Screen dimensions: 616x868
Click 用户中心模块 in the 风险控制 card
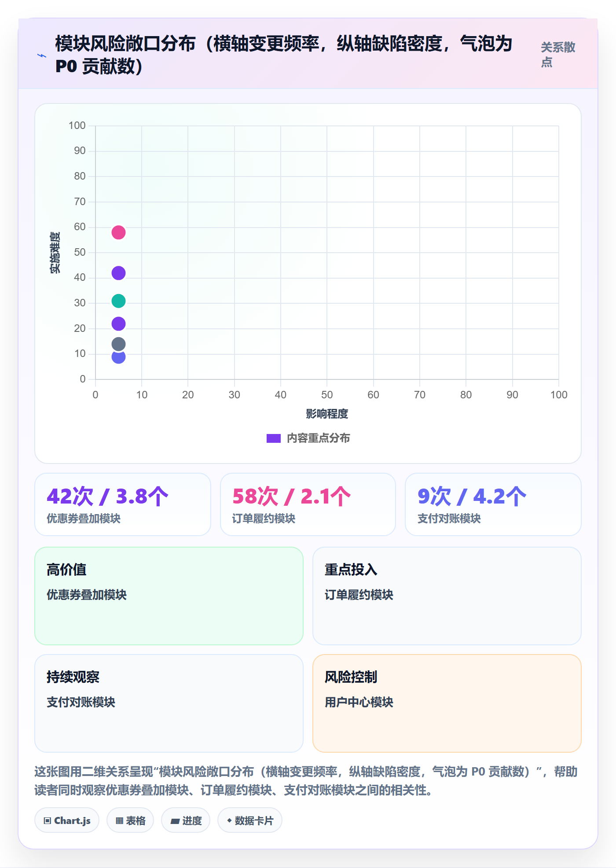(359, 702)
